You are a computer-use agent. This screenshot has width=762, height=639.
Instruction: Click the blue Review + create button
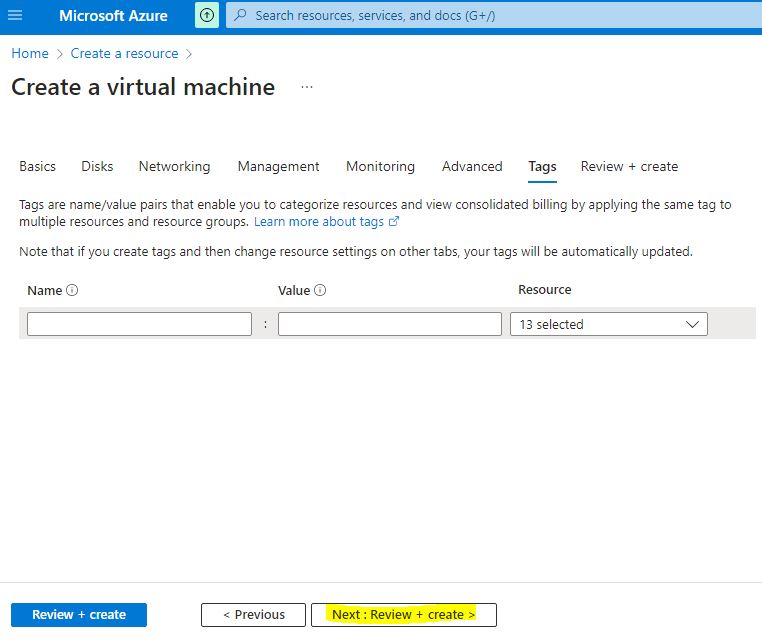click(x=79, y=615)
